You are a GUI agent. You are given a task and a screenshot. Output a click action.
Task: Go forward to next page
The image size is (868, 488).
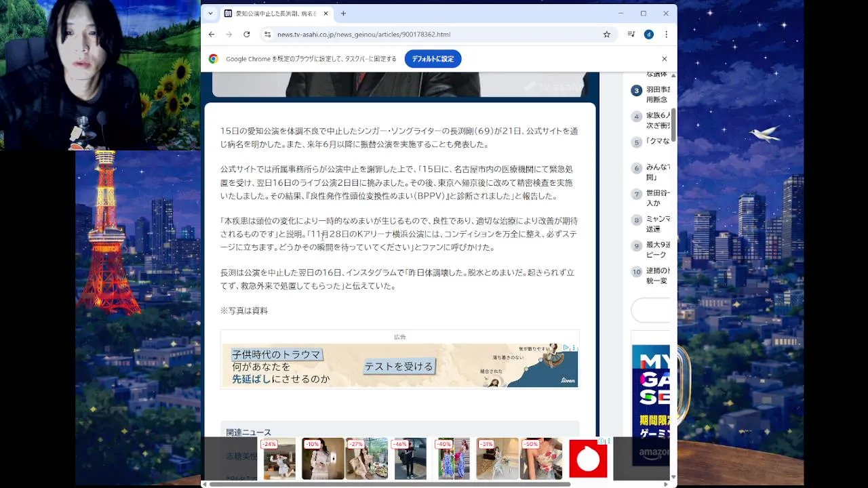229,35
